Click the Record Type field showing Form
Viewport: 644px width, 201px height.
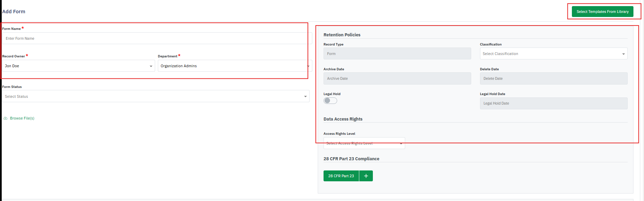(x=397, y=54)
